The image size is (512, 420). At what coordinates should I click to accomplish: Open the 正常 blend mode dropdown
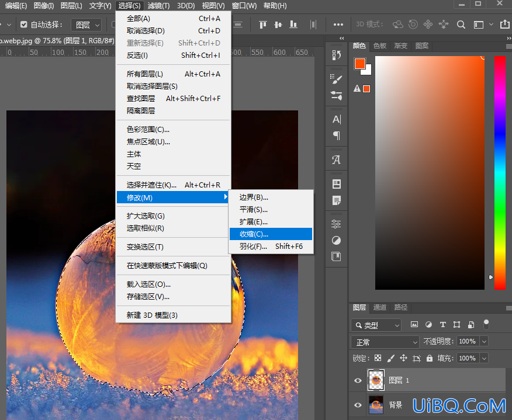point(385,342)
